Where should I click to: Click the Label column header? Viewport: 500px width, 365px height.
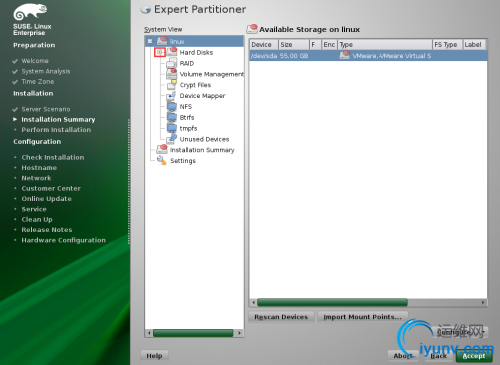(474, 45)
